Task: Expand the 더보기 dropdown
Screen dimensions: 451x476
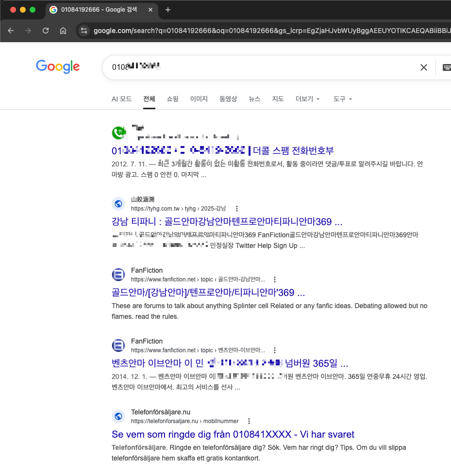Action: (x=307, y=99)
